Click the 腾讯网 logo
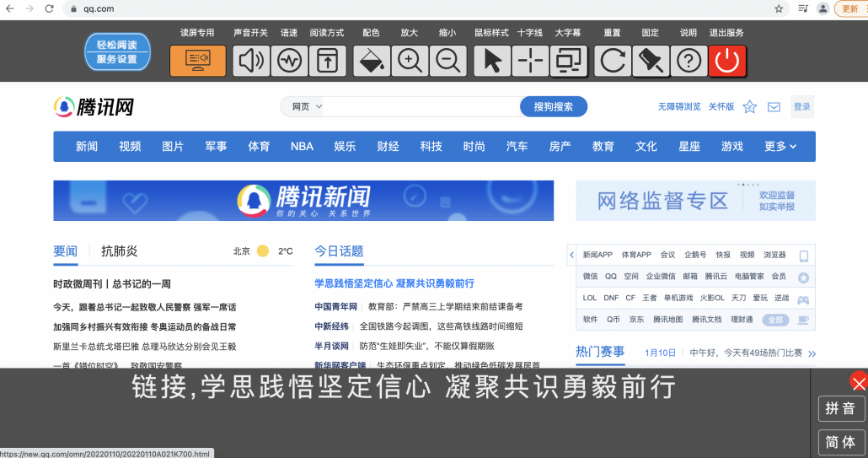Viewport: 868px width, 458px height. pos(94,107)
